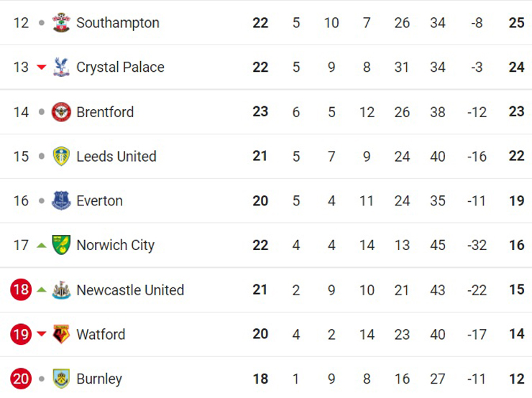The width and height of the screenshot is (532, 398).
Task: Click the red position 20 badge
Action: click(21, 379)
